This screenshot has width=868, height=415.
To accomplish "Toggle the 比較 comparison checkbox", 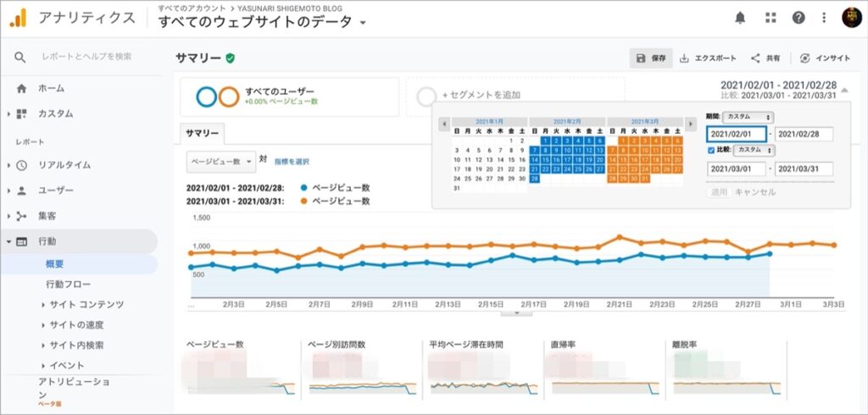I will (711, 150).
